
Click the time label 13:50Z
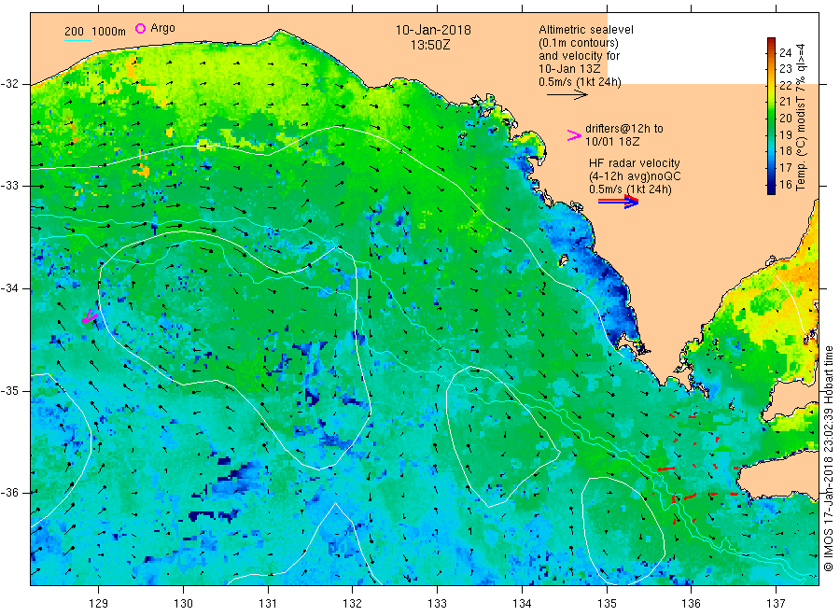(430, 45)
